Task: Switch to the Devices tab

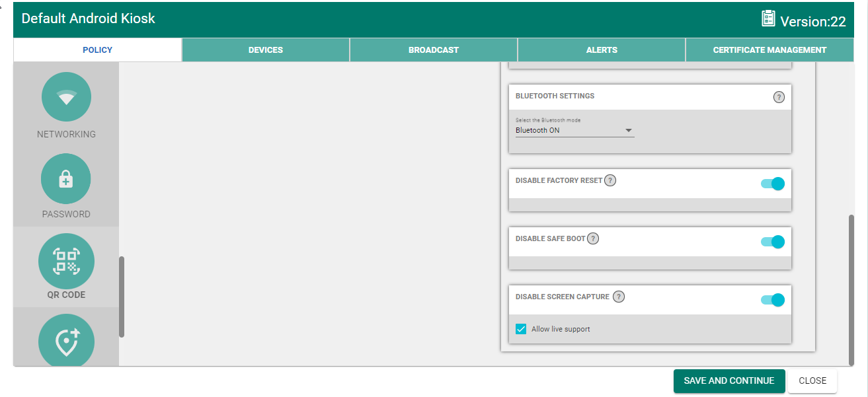Action: click(x=266, y=50)
